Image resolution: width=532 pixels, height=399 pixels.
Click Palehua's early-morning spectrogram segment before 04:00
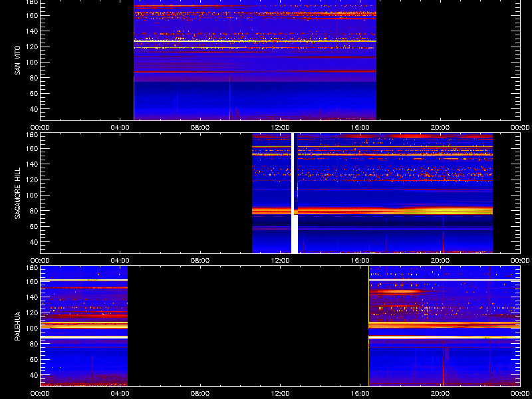[x=84, y=327]
